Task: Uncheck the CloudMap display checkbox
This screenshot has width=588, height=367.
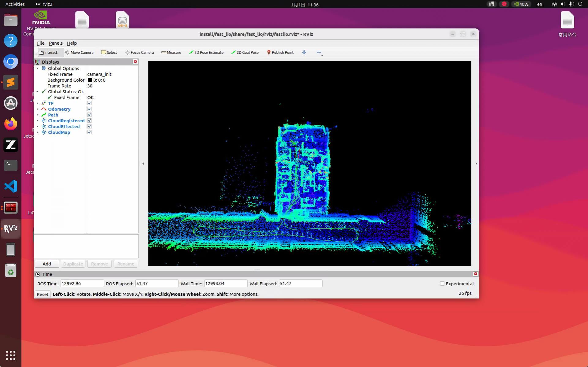Action: pyautogui.click(x=89, y=132)
